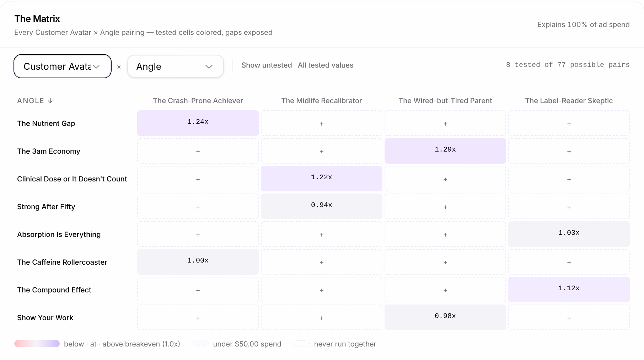Add Nutrient Gap × Midlife Recalibrator pairing

point(322,123)
